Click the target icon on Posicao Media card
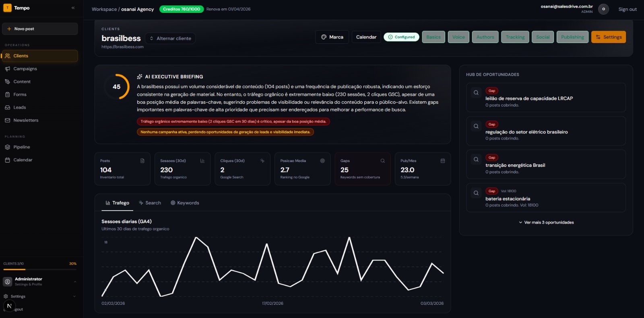 [322, 161]
